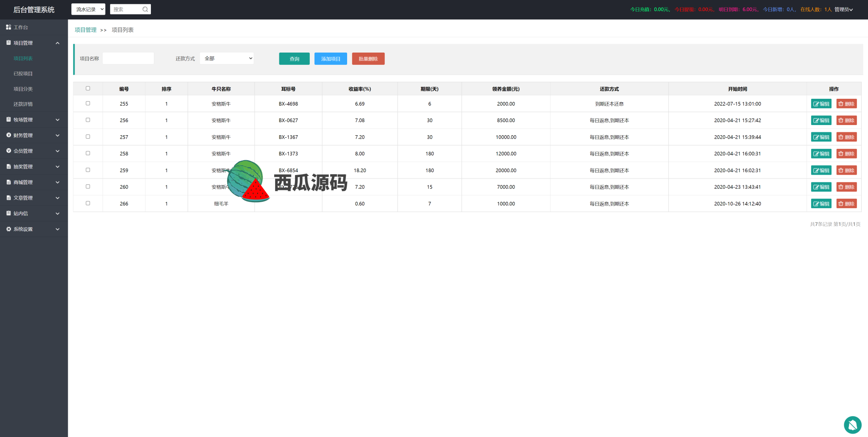The height and width of the screenshot is (437, 868).
Task: Open the 文章管理 menu item
Action: (x=34, y=198)
